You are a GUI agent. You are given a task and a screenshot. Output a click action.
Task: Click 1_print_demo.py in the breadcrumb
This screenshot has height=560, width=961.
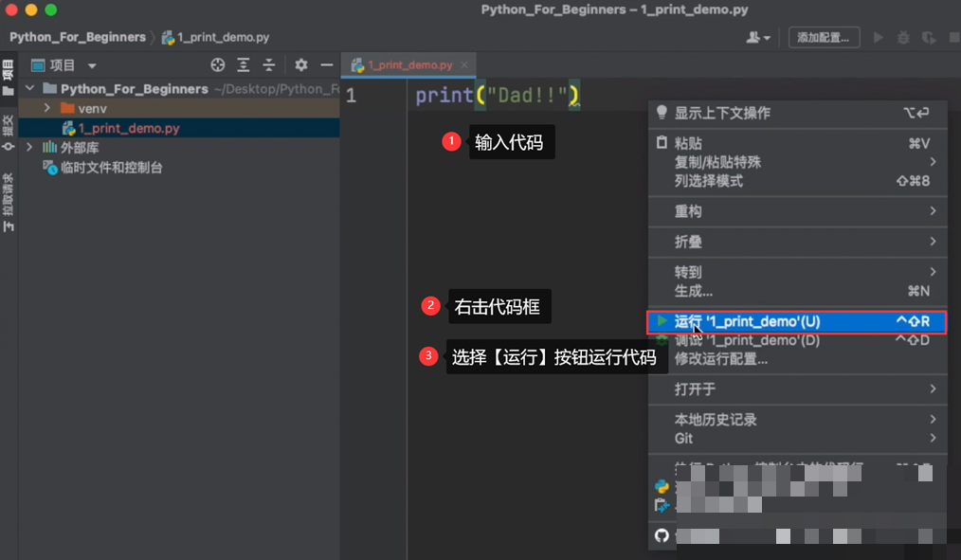pyautogui.click(x=216, y=37)
